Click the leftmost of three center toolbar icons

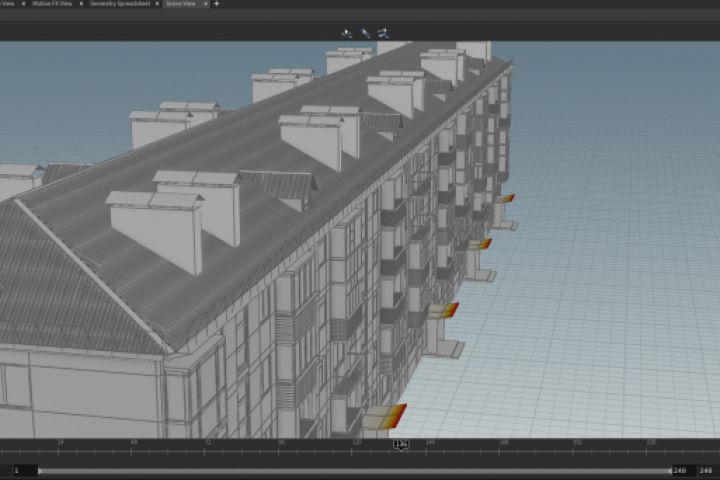(x=347, y=33)
